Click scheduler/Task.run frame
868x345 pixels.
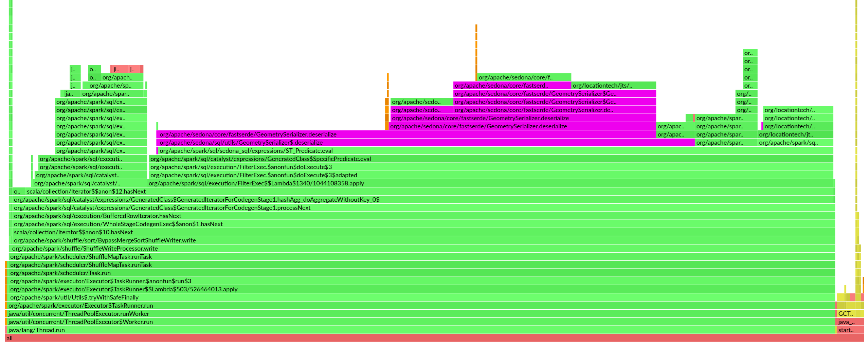click(421, 273)
